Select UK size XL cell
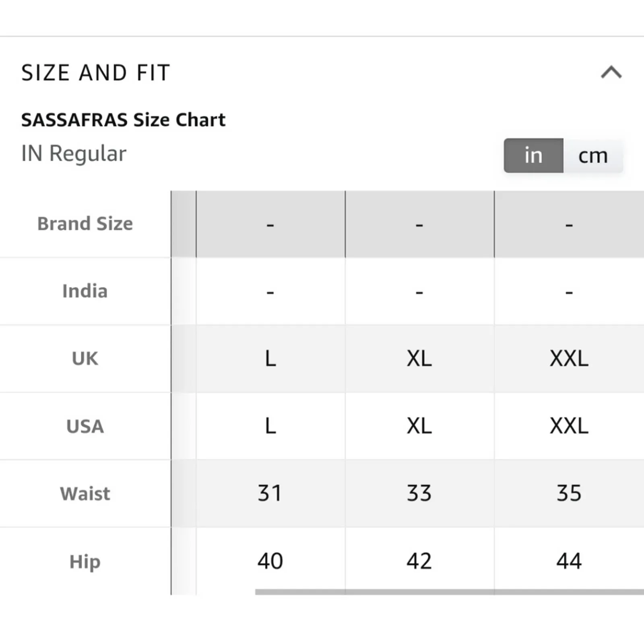The height and width of the screenshot is (644, 644). point(419,359)
